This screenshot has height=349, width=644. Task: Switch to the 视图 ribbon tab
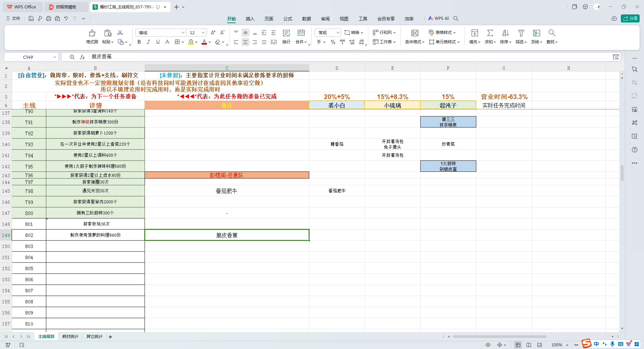pos(344,19)
